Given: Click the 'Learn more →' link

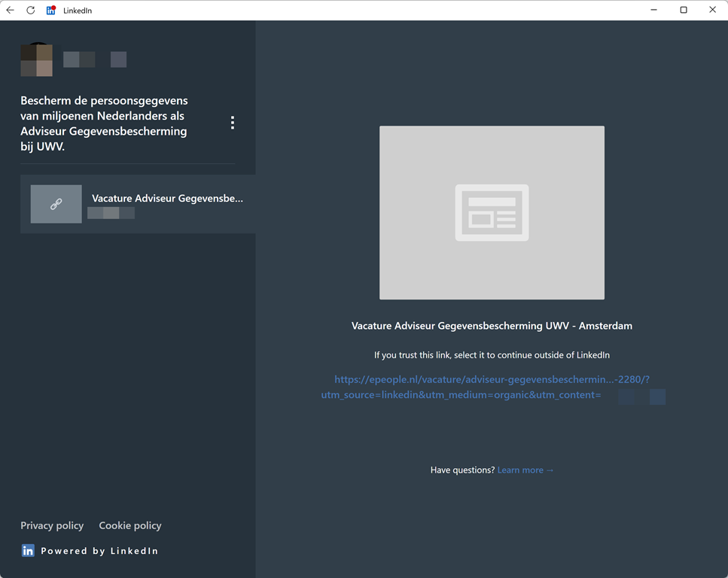Looking at the screenshot, I should click(x=525, y=470).
